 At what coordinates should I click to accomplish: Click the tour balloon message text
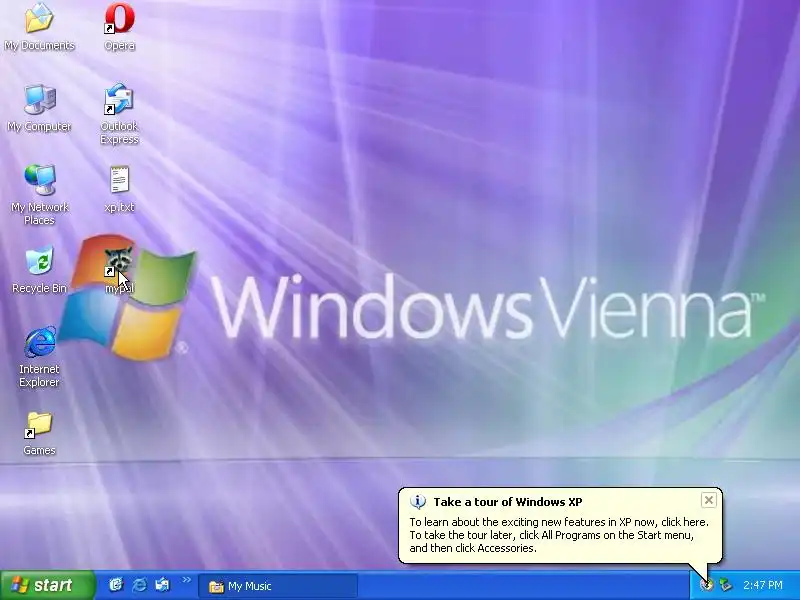(x=559, y=535)
